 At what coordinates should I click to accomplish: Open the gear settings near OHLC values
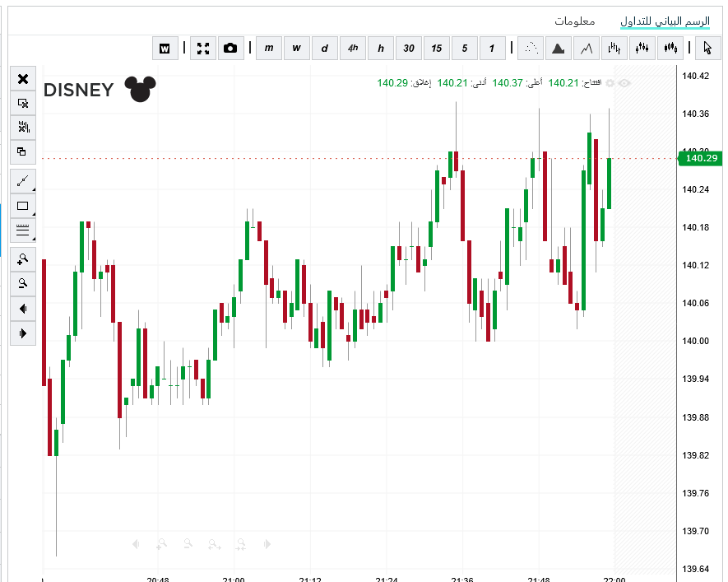tap(610, 83)
